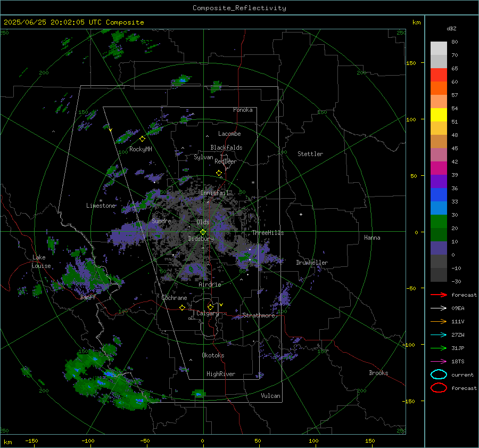
Task: Click the Cochrane city label
Action: pyautogui.click(x=174, y=298)
